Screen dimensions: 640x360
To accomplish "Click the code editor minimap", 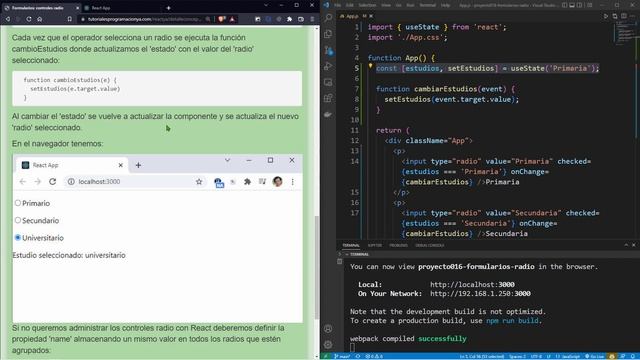I will (x=624, y=33).
